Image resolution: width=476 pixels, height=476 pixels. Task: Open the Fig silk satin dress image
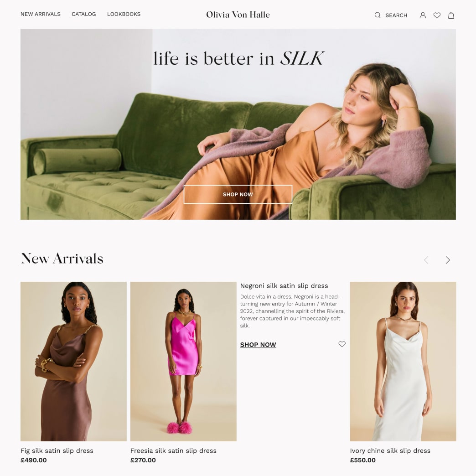click(73, 361)
